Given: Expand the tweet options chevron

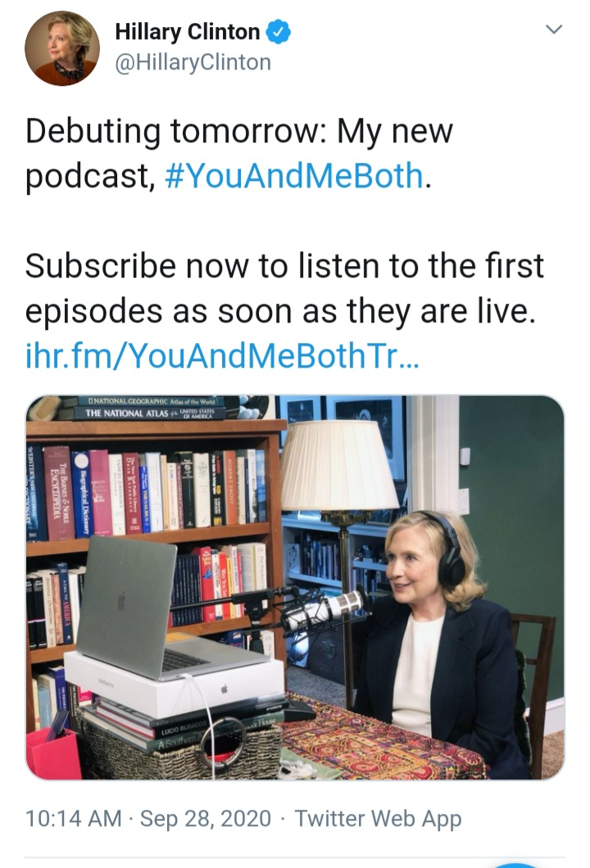Looking at the screenshot, I should 553,29.
